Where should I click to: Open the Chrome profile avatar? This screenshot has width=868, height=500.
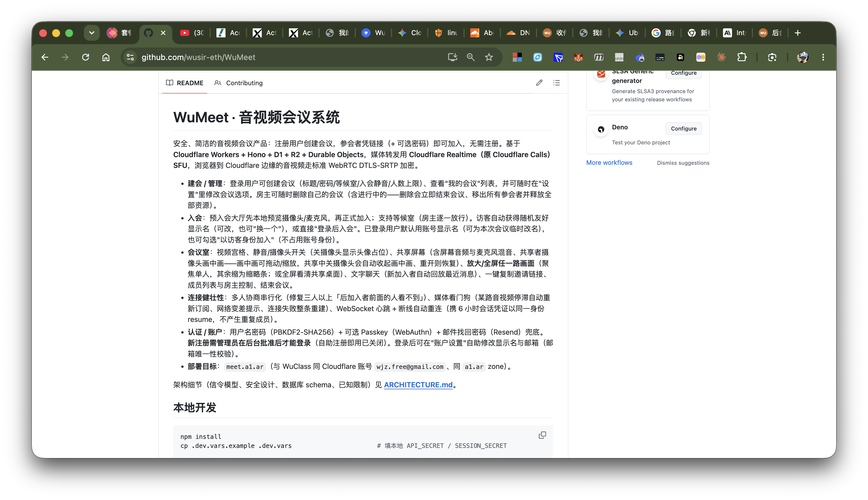tap(802, 57)
